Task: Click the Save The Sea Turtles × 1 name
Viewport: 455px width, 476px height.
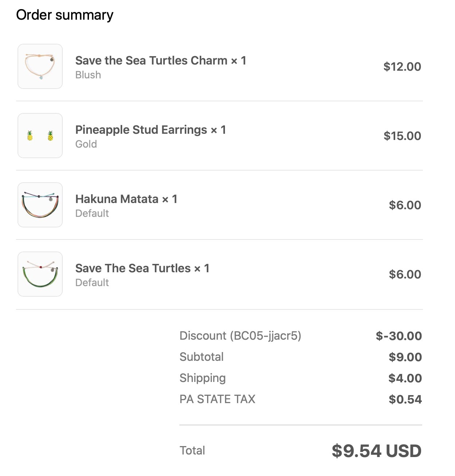Action: (142, 268)
